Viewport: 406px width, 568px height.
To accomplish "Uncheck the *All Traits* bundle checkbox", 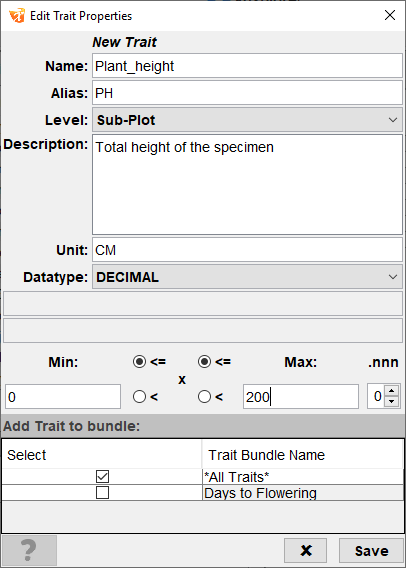I will 102,476.
